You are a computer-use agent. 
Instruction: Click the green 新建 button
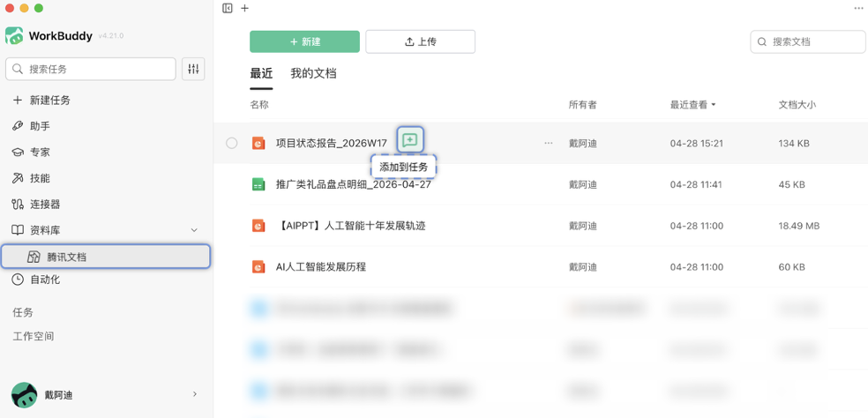pyautogui.click(x=304, y=41)
